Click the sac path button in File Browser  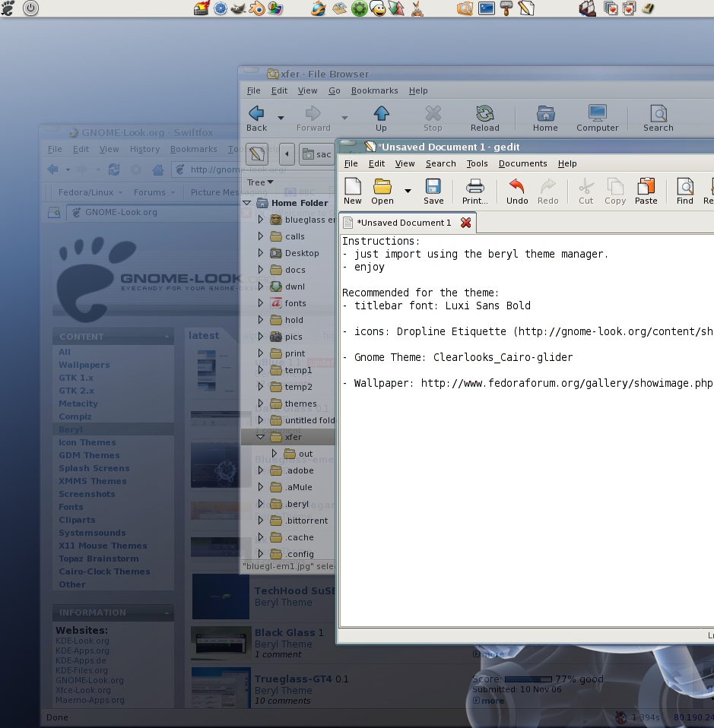pyautogui.click(x=316, y=154)
